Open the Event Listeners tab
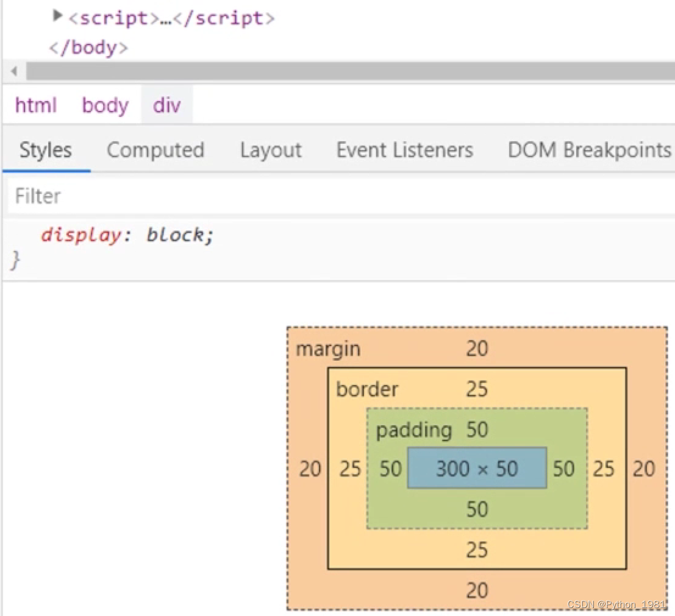This screenshot has height=616, width=675. pos(405,150)
